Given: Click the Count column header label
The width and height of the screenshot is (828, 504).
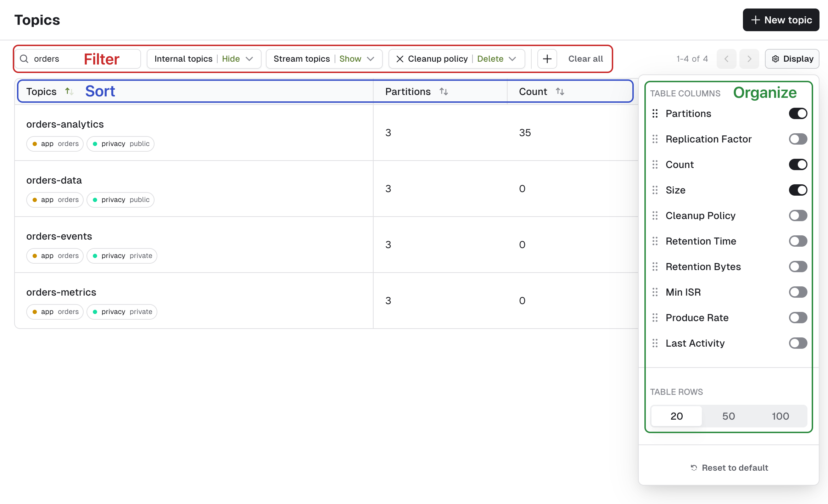Looking at the screenshot, I should (533, 91).
